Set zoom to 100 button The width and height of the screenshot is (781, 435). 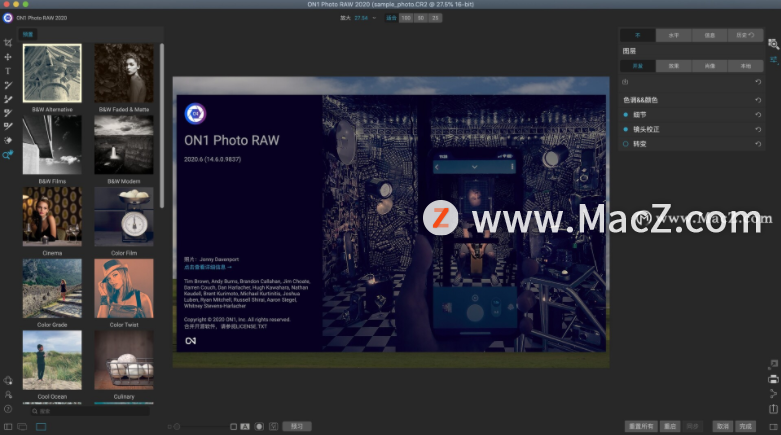pos(406,18)
